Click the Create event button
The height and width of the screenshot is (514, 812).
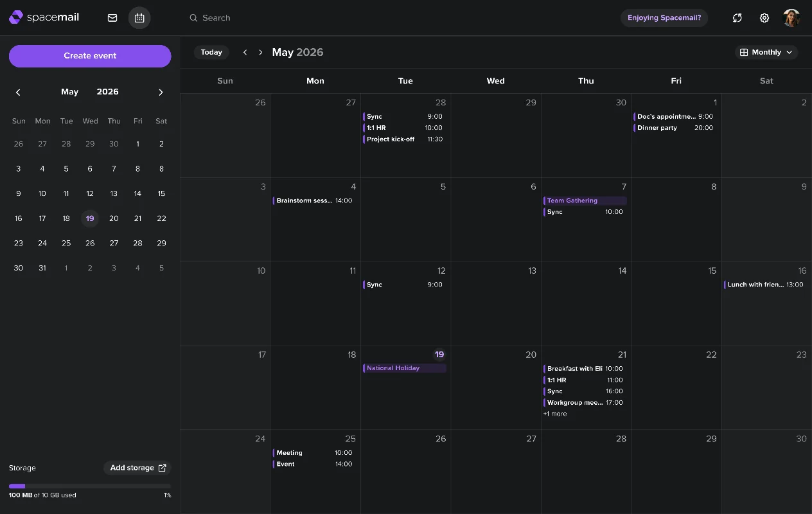[90, 56]
